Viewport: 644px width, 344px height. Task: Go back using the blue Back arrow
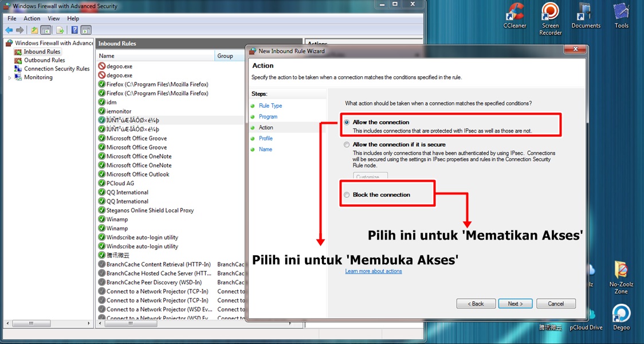point(9,30)
